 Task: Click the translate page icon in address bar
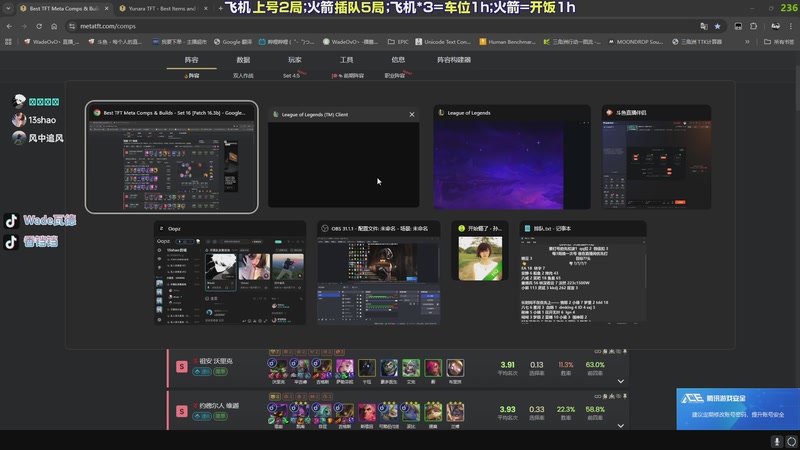pyautogui.click(x=704, y=26)
